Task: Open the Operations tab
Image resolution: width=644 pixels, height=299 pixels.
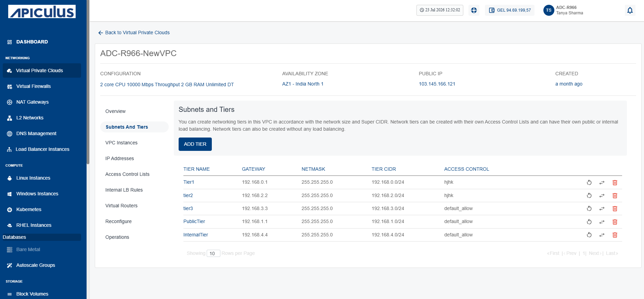Action: tap(117, 237)
